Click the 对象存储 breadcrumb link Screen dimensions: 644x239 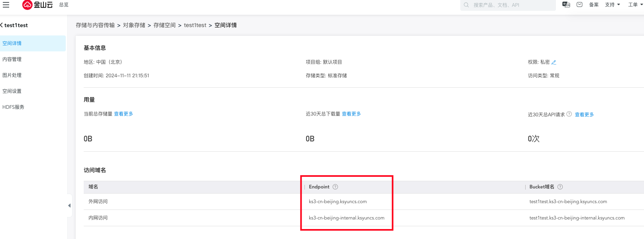[x=134, y=25]
